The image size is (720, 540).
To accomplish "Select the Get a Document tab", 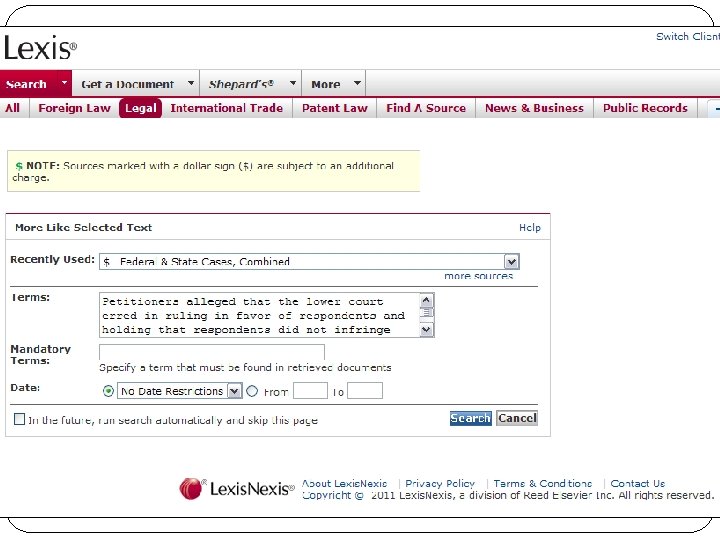I will [128, 84].
